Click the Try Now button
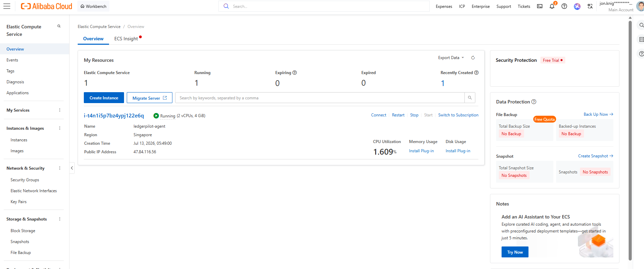Image resolution: width=644 pixels, height=269 pixels. point(515,252)
